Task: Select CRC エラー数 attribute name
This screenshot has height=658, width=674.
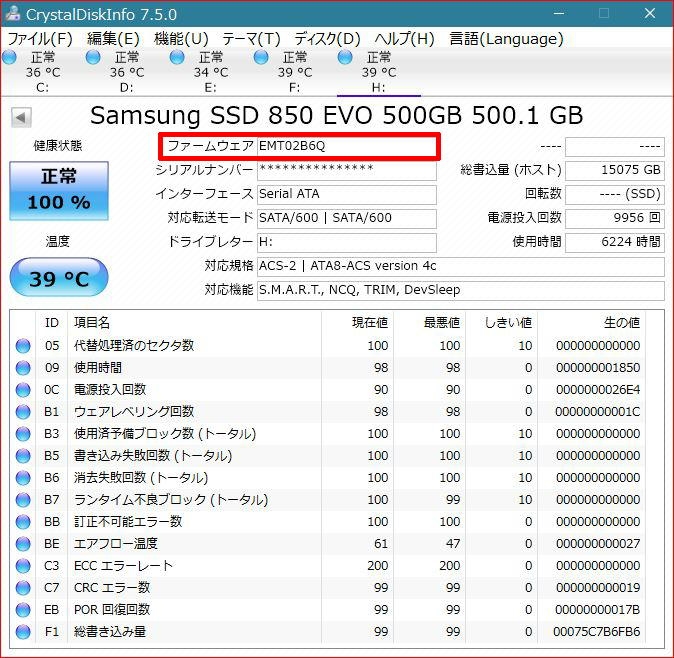Action: click(112, 588)
